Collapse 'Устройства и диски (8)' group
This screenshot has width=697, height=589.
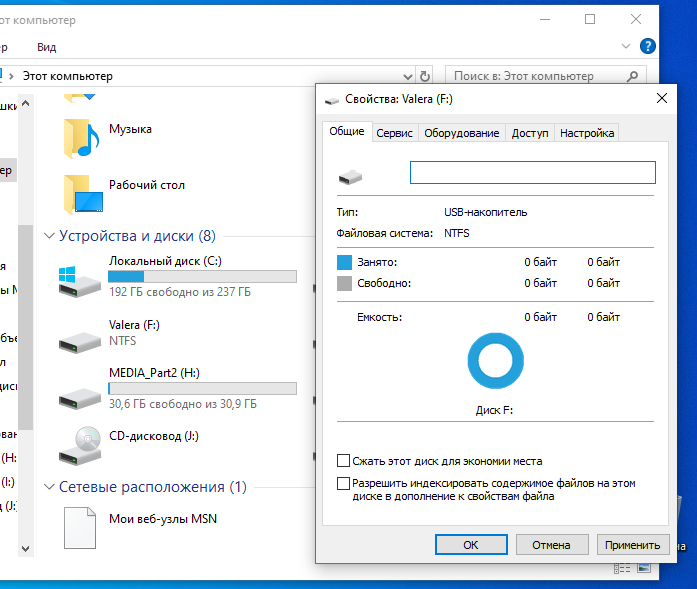(x=49, y=236)
